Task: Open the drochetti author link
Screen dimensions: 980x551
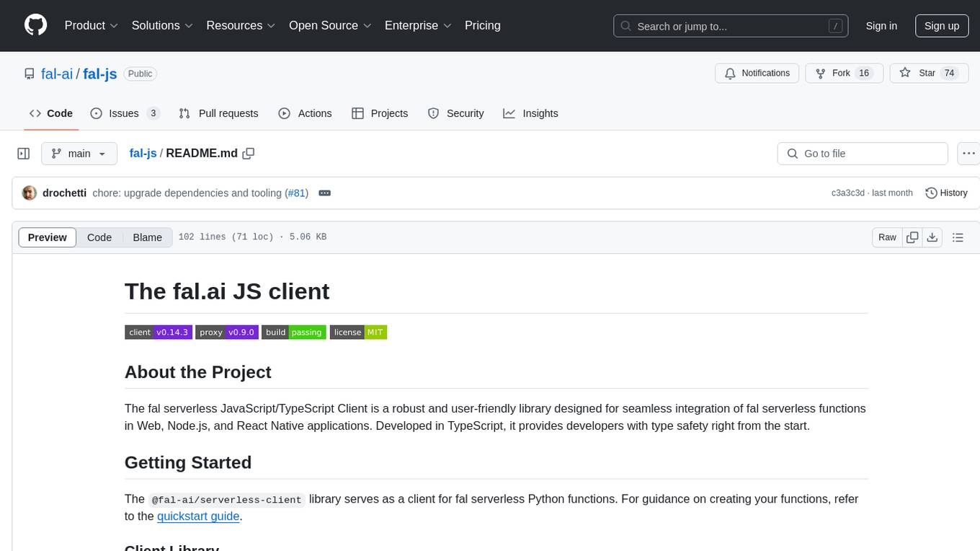Action: pos(65,193)
